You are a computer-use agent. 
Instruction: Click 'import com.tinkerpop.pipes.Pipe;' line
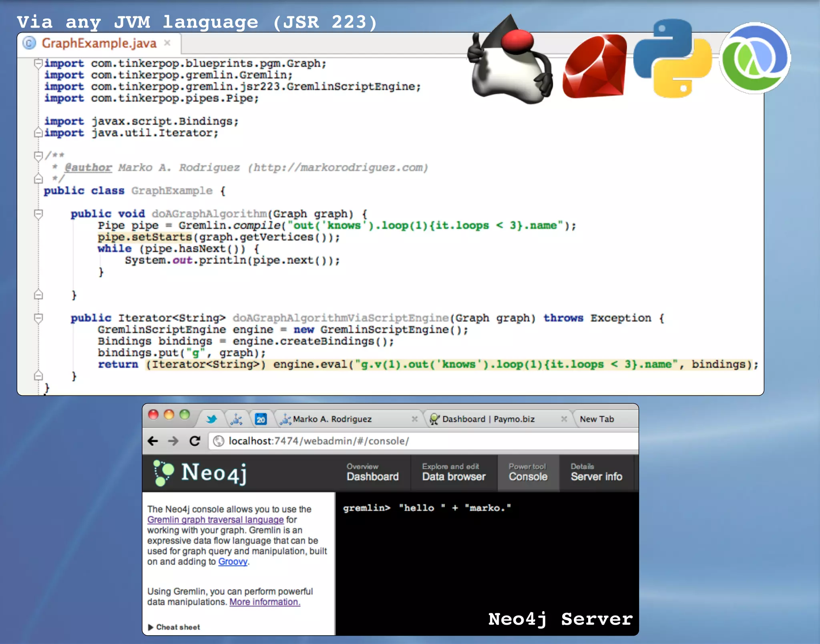tap(152, 98)
